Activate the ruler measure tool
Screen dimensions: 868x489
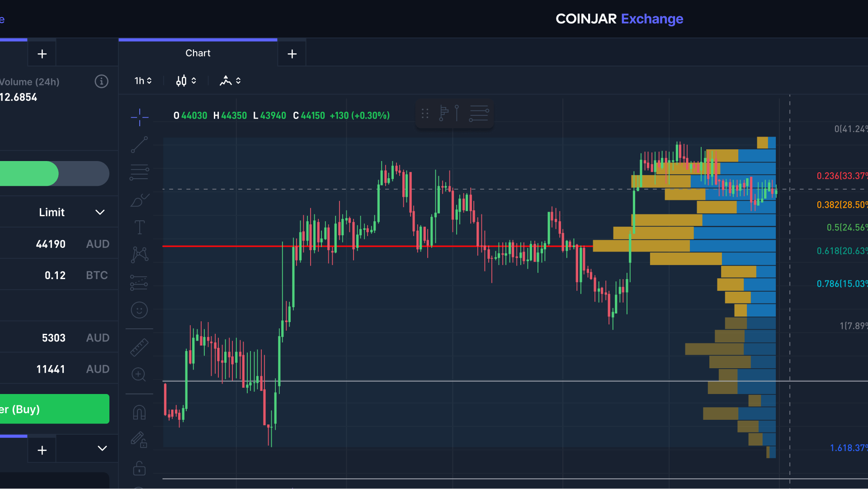[x=139, y=347]
